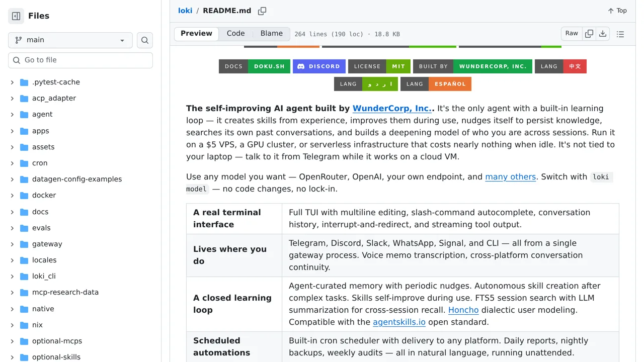Open the Honcho link
This screenshot has height=362, width=644.
(463, 310)
